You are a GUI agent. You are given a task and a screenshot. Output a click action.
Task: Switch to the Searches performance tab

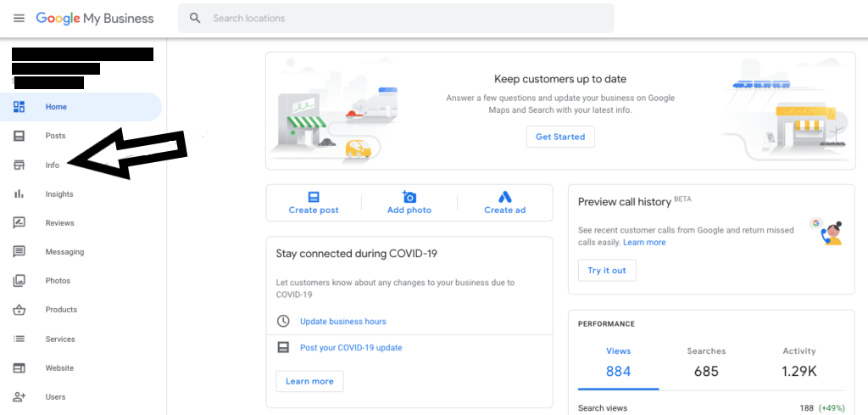[706, 362]
